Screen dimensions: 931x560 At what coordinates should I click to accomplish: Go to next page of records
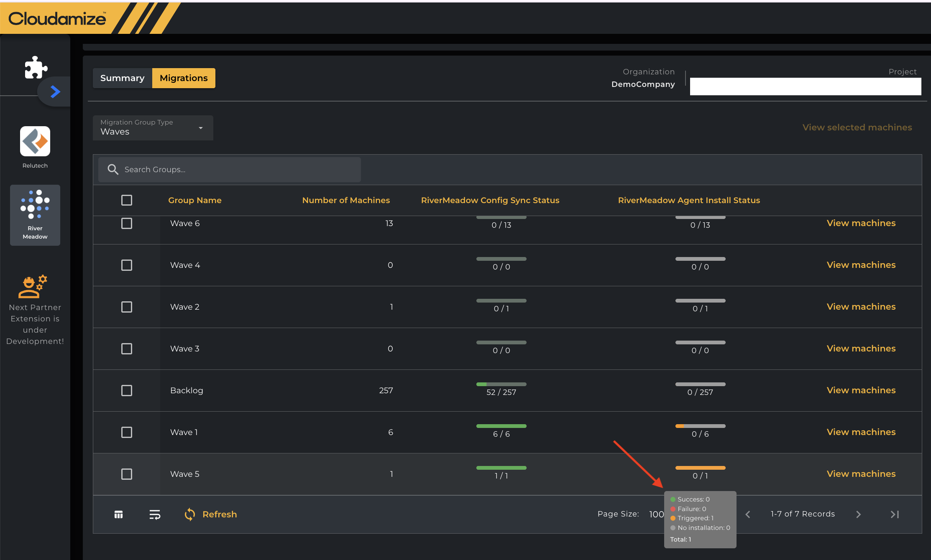coord(859,514)
